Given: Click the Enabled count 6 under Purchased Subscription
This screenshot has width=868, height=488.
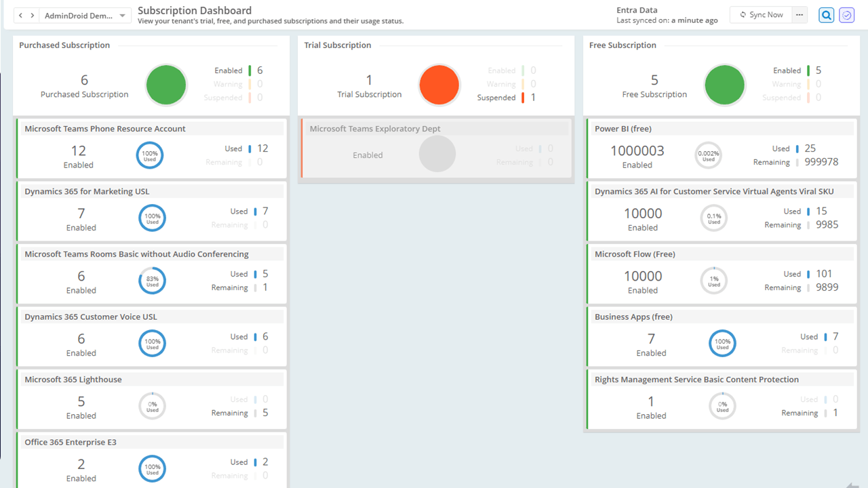Looking at the screenshot, I should (x=260, y=70).
